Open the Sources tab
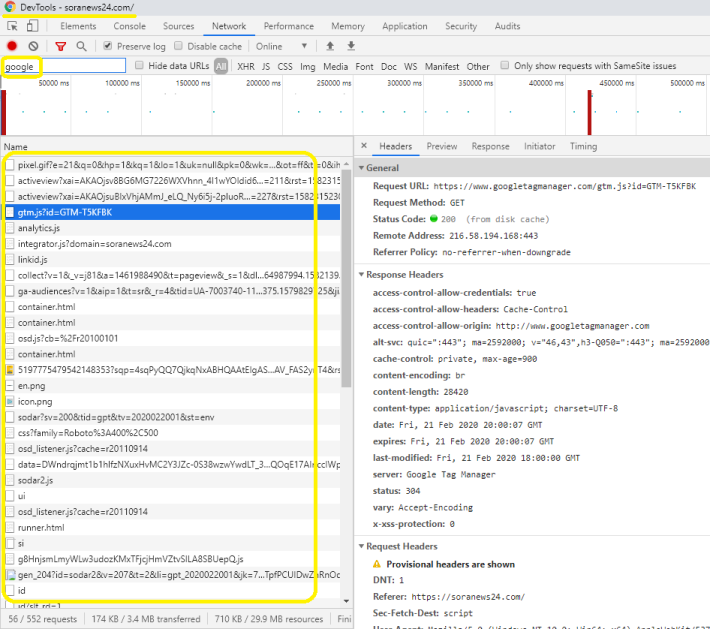Image resolution: width=710 pixels, height=629 pixels. pos(178,26)
